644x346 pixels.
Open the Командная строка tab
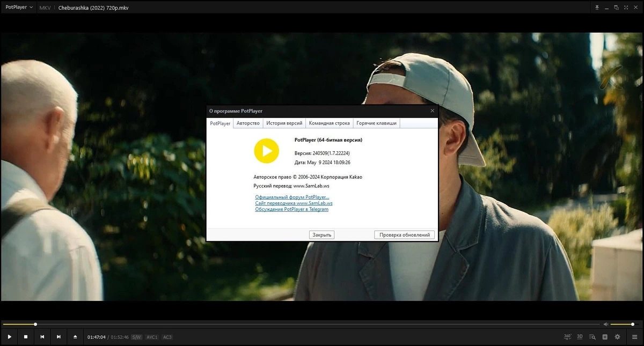click(x=329, y=123)
